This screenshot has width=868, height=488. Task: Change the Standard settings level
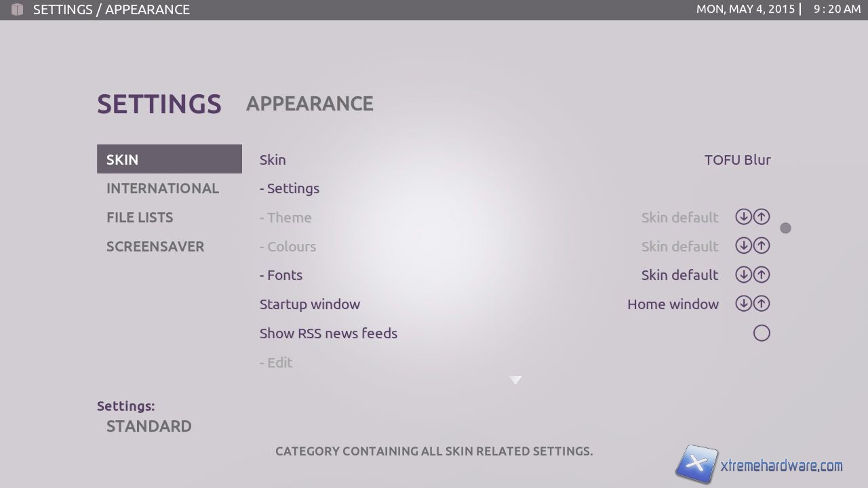point(149,426)
